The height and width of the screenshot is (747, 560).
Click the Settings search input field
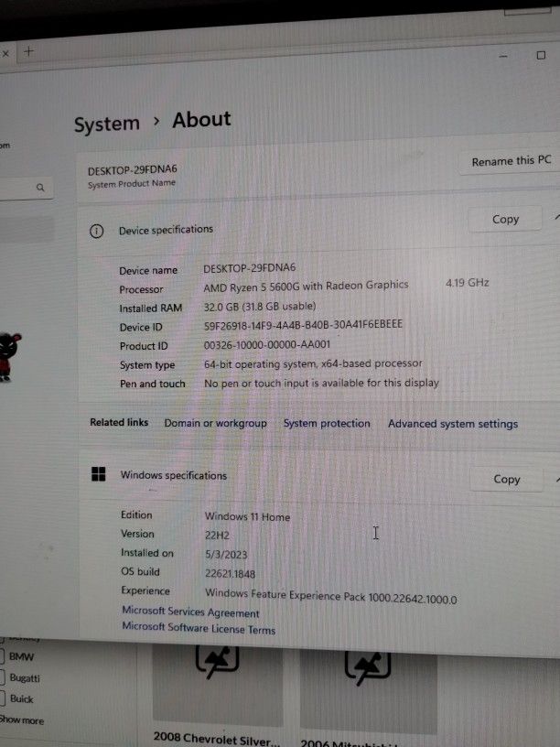coord(27,189)
